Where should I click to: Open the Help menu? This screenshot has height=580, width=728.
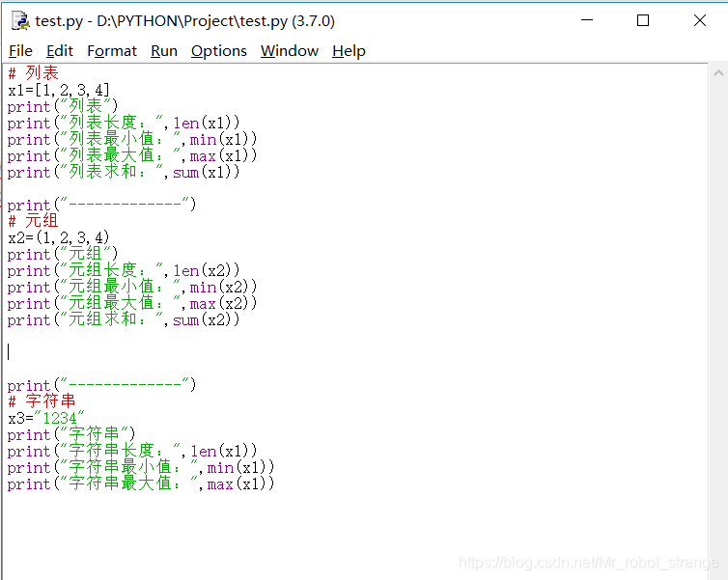(x=349, y=50)
